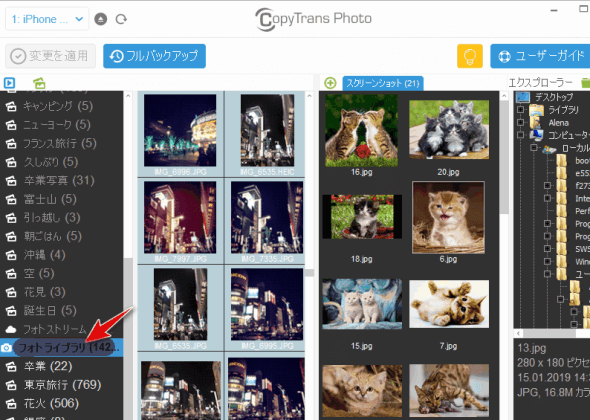Click the 変更を適用 button
The image size is (590, 420).
(50, 56)
